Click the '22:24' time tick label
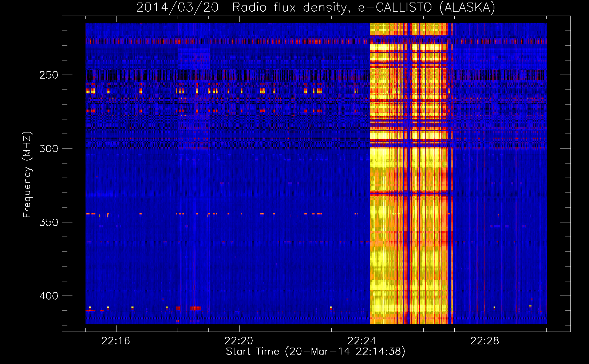 click(x=362, y=341)
